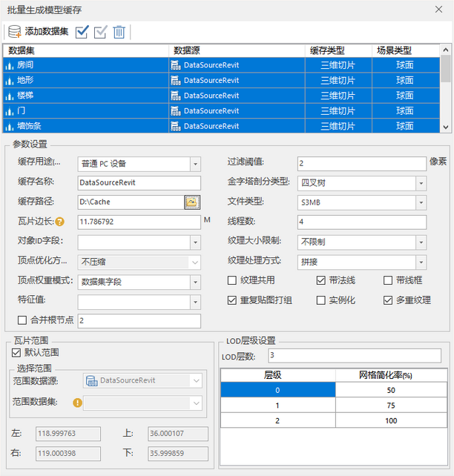Click the 合并根节点 value field
This screenshot has height=476, width=454.
139,321
